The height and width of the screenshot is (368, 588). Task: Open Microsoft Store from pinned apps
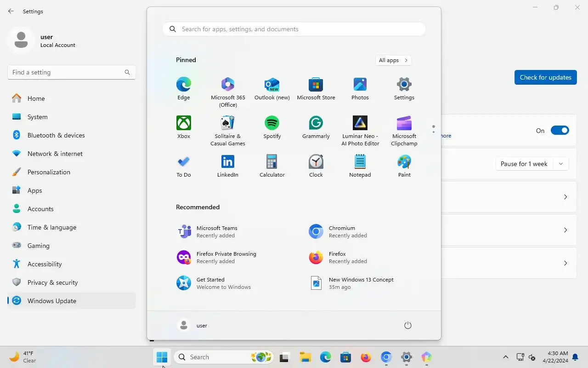[x=316, y=89]
